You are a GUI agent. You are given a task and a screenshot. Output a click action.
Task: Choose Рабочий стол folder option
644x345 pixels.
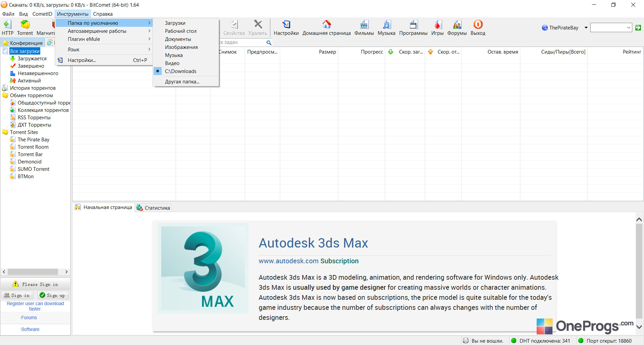pos(186,31)
